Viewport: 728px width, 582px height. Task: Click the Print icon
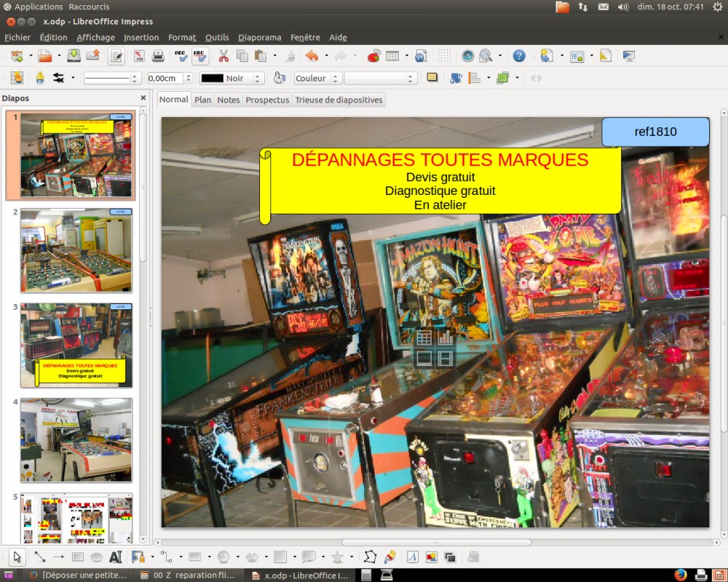tap(158, 56)
